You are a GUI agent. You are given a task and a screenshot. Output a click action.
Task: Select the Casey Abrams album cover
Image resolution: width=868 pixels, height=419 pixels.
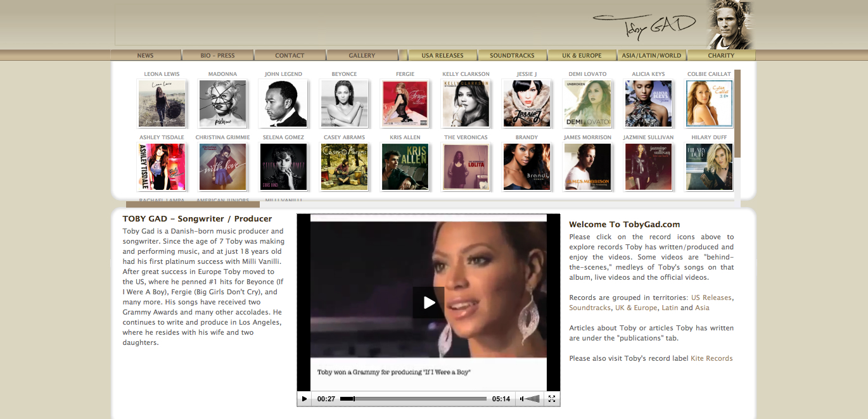(x=345, y=167)
